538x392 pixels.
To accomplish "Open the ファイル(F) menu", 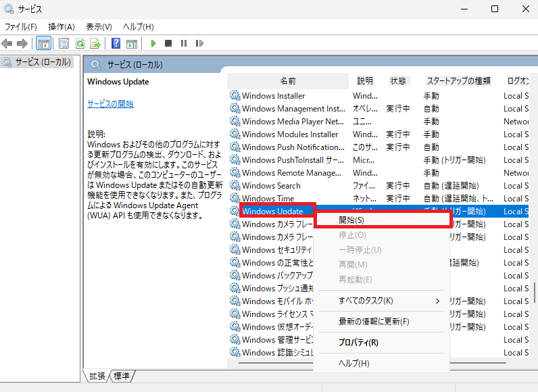I will click(20, 27).
